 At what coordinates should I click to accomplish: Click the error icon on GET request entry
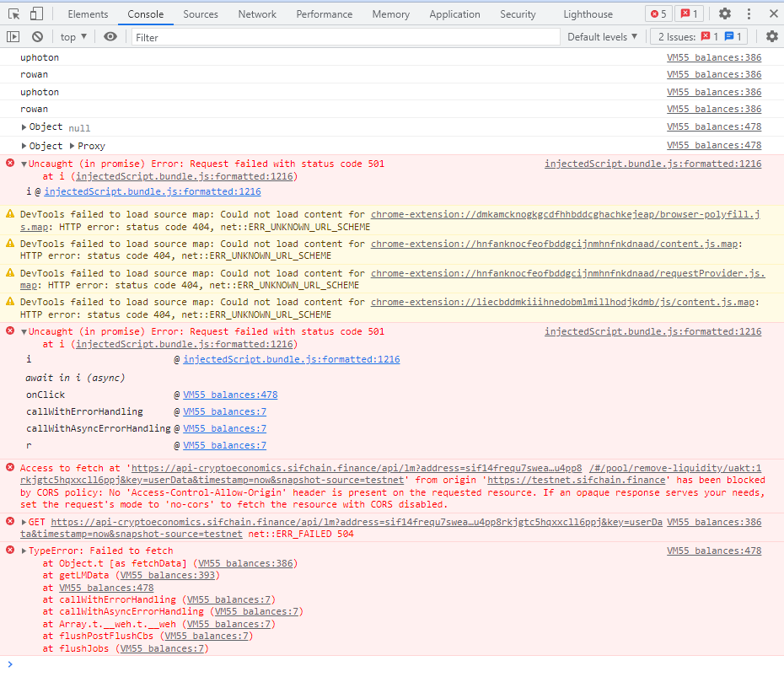[10, 521]
